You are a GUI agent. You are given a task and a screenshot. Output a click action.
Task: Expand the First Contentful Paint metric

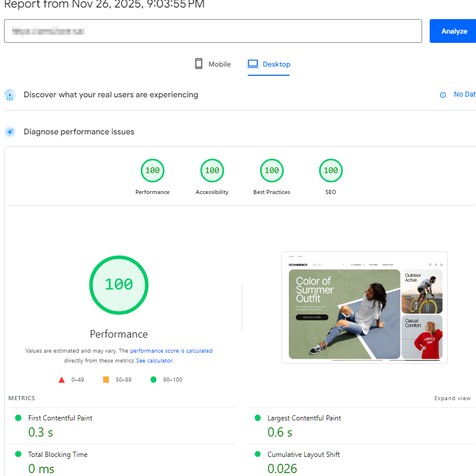60,418
